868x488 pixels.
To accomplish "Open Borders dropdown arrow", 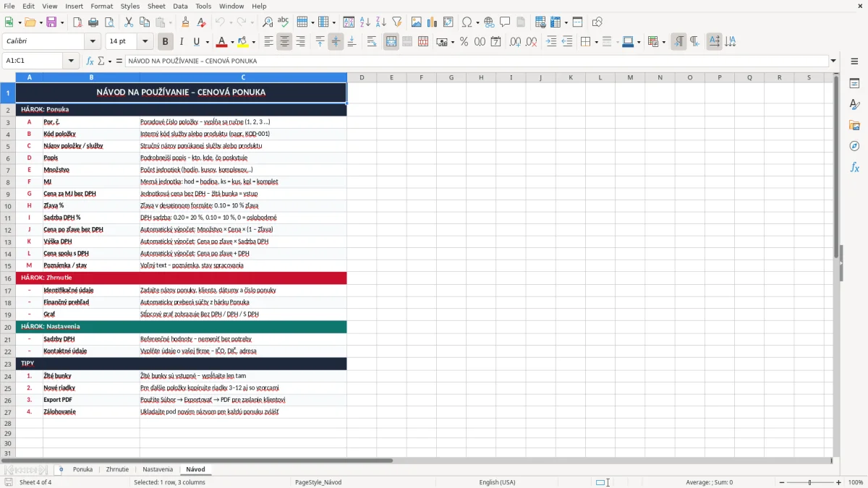I will pos(596,42).
